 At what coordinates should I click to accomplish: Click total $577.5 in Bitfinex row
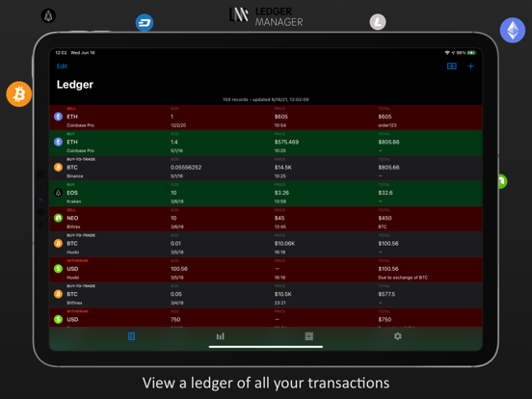(x=386, y=294)
